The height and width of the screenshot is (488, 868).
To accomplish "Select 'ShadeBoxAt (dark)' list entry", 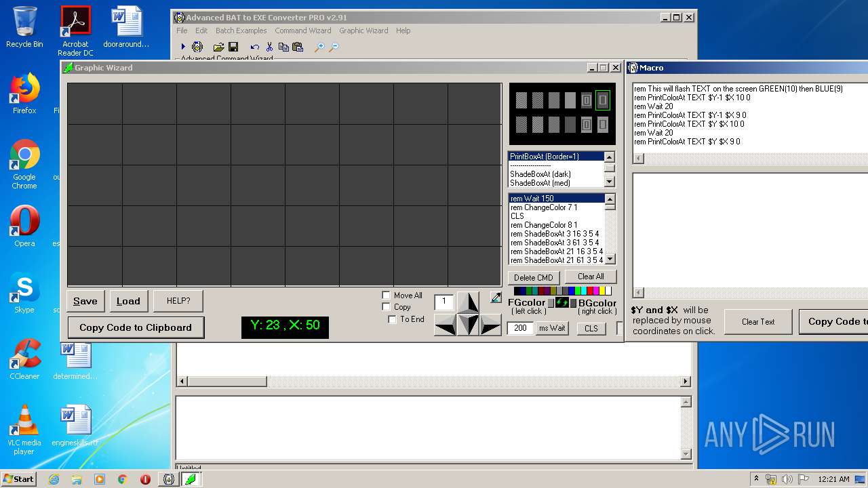I will 556,174.
